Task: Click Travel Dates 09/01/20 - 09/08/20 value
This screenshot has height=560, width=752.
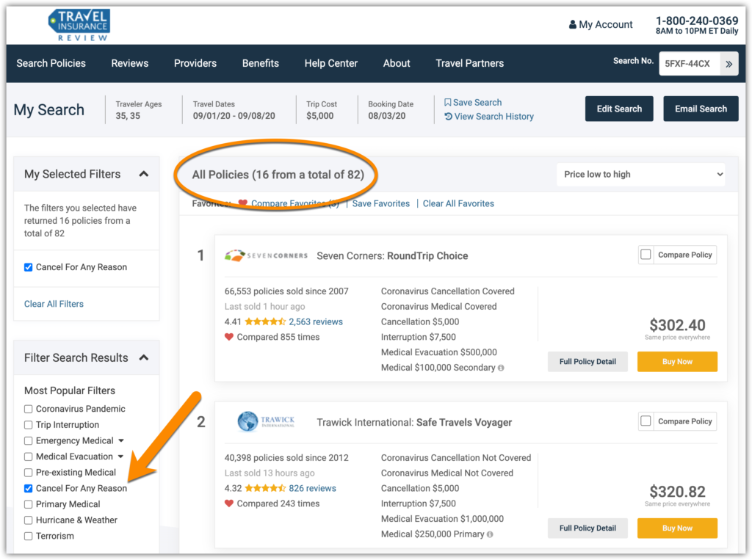Action: pyautogui.click(x=234, y=115)
